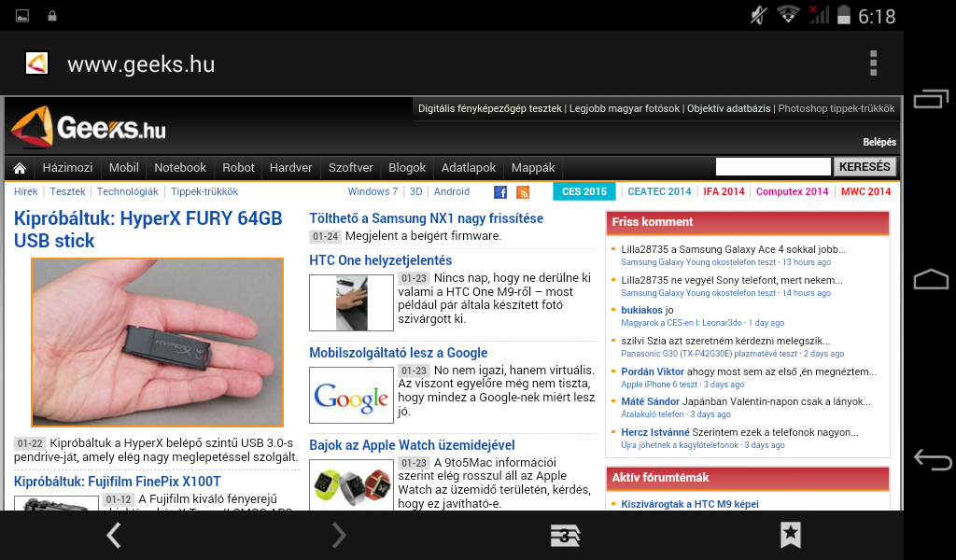This screenshot has width=956, height=560.
Task: Select the Technológiák sub-navigation link
Action: pyautogui.click(x=127, y=191)
